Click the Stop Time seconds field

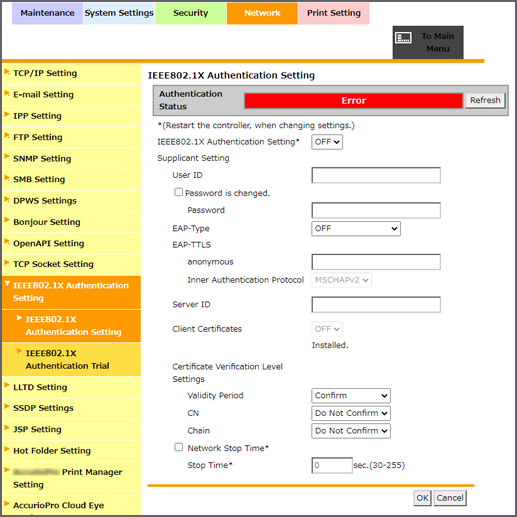332,465
